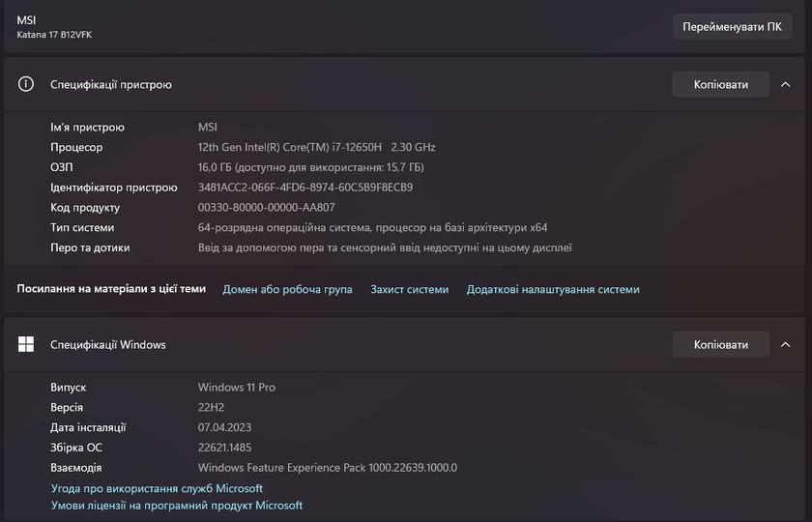This screenshot has height=522, width=812.
Task: Click the Специфікації Windows header title
Action: 108,344
